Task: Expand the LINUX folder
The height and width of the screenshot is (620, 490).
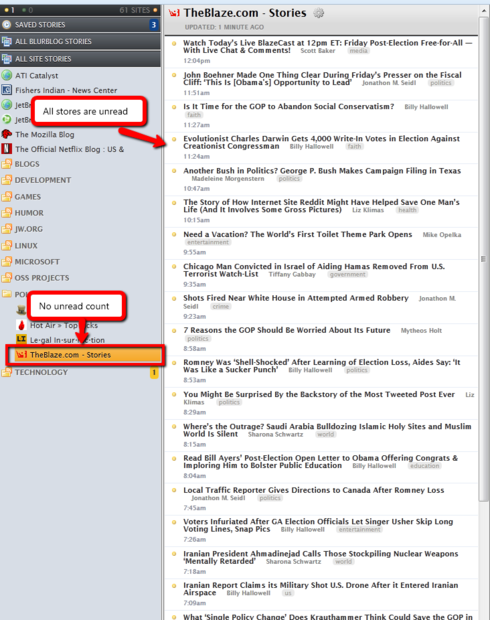Action: (80, 245)
